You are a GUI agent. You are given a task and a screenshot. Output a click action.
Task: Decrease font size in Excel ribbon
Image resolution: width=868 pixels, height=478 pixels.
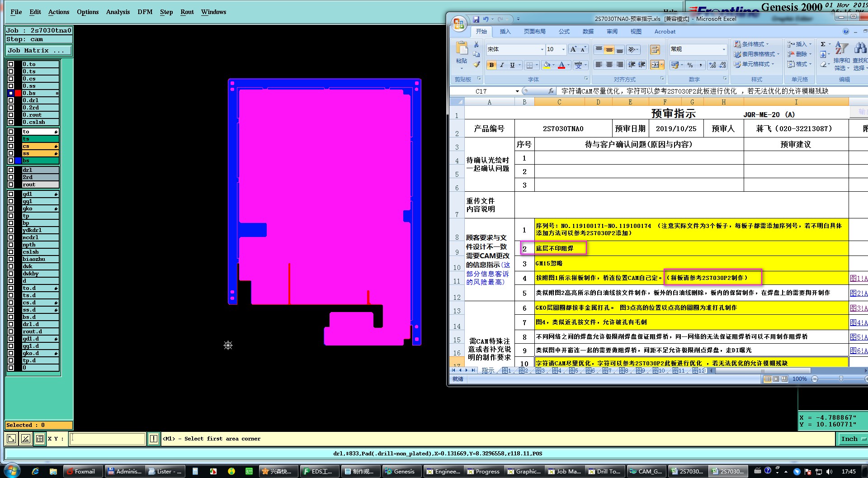pyautogui.click(x=583, y=49)
